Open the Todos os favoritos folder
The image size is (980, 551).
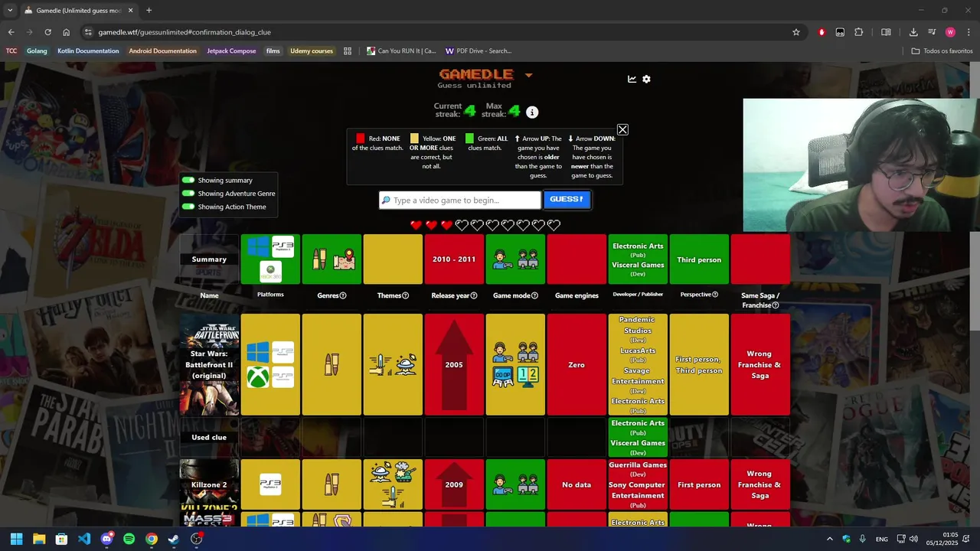[x=942, y=51]
